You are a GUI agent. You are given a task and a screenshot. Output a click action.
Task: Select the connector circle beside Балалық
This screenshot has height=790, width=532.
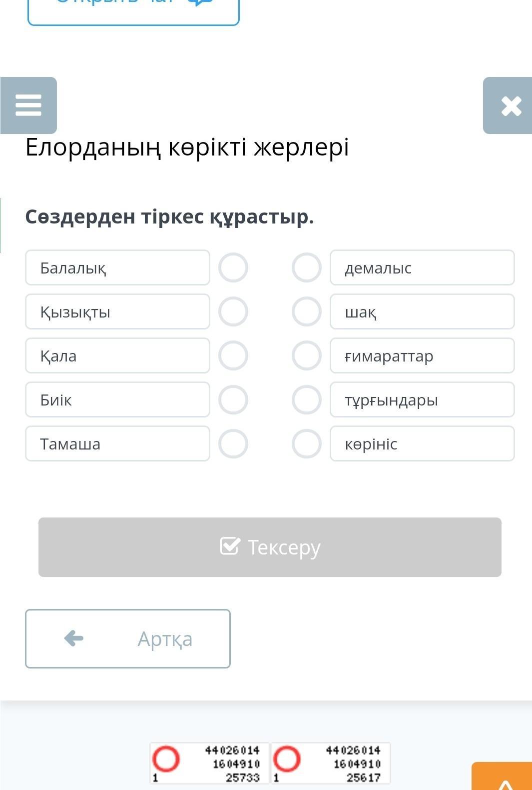coord(233,267)
